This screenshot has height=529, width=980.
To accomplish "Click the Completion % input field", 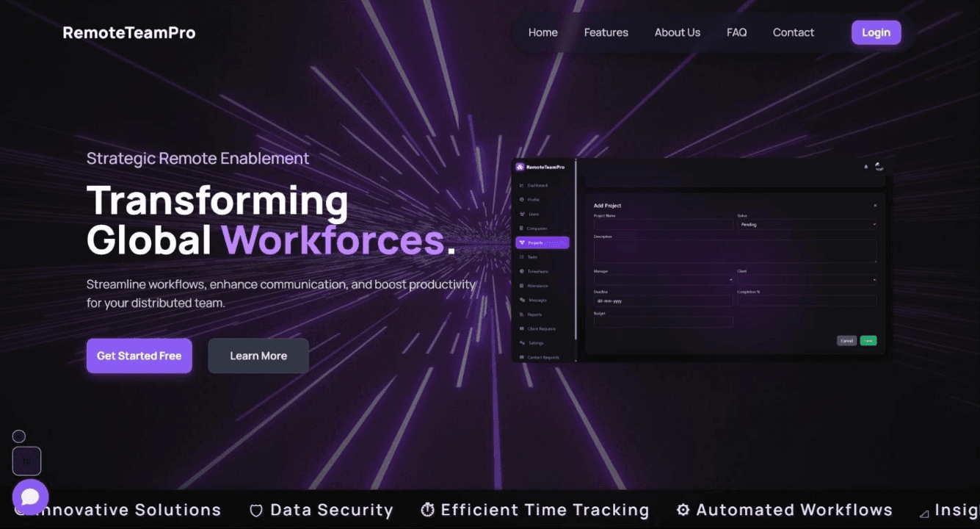I will pos(807,301).
